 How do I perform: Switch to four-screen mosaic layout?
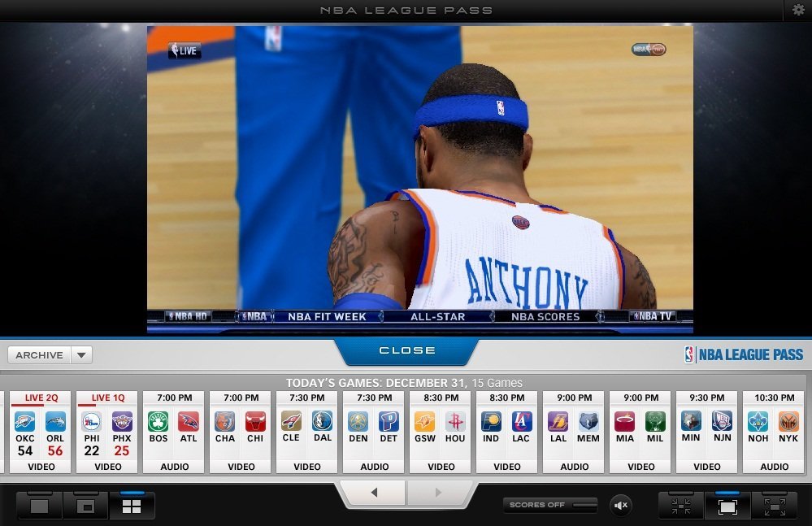point(132,506)
